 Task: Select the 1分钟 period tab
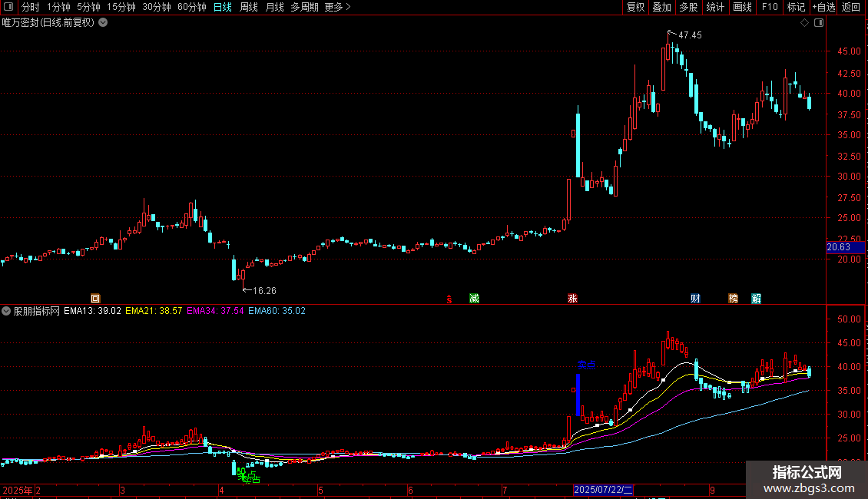(58, 7)
